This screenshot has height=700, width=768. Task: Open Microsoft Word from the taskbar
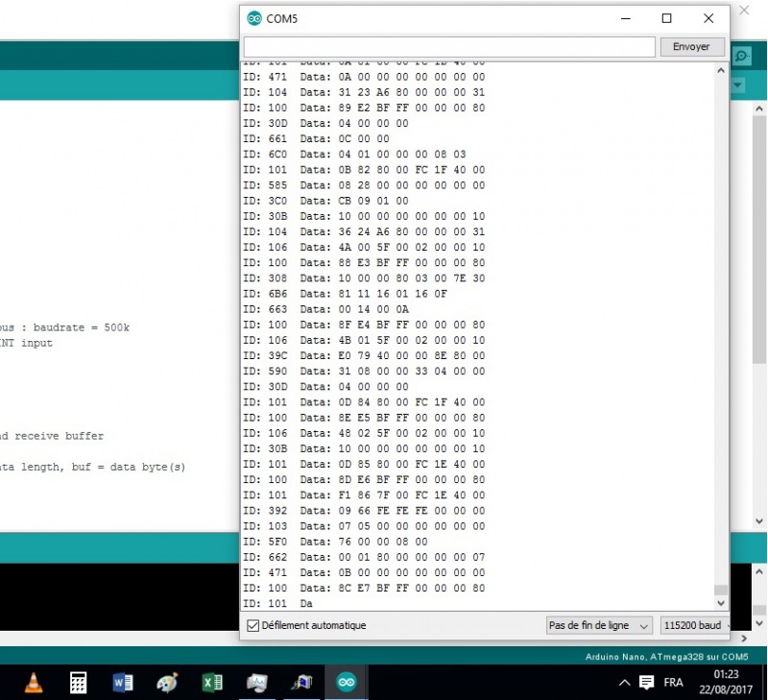123,683
